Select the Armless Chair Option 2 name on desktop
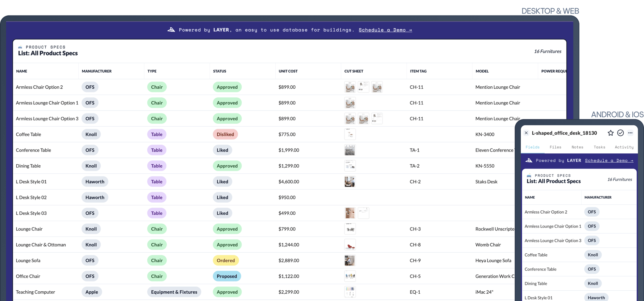 coord(39,87)
